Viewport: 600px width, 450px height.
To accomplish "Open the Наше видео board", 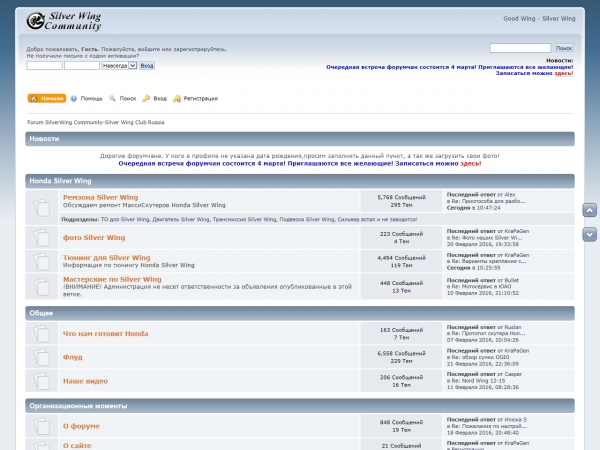I will click(x=85, y=381).
